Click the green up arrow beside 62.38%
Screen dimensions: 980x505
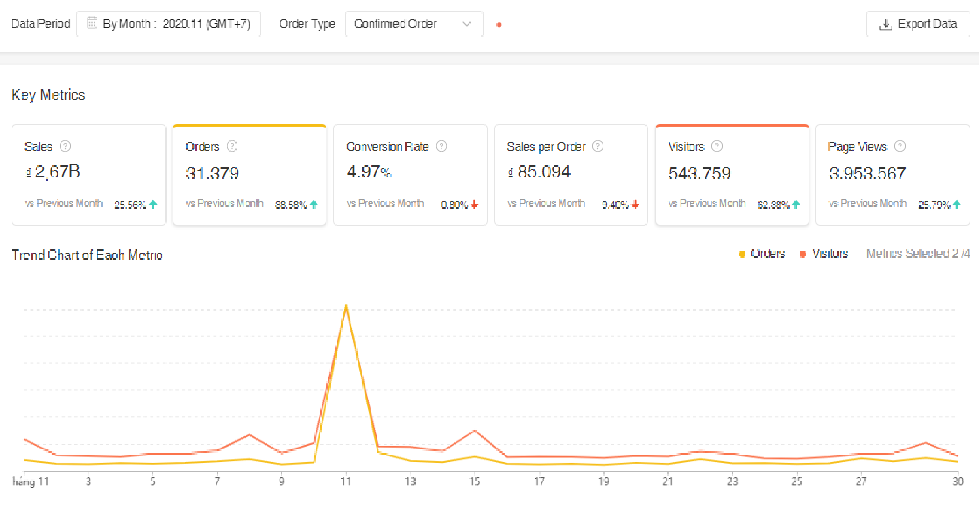point(796,204)
